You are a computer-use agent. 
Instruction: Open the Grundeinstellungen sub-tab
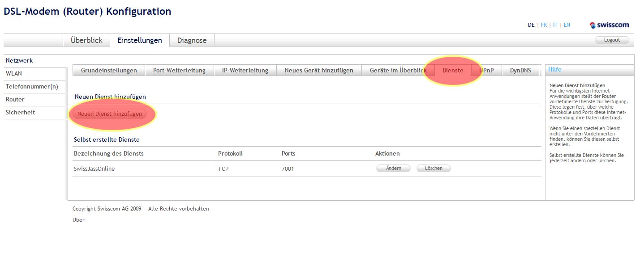point(109,70)
